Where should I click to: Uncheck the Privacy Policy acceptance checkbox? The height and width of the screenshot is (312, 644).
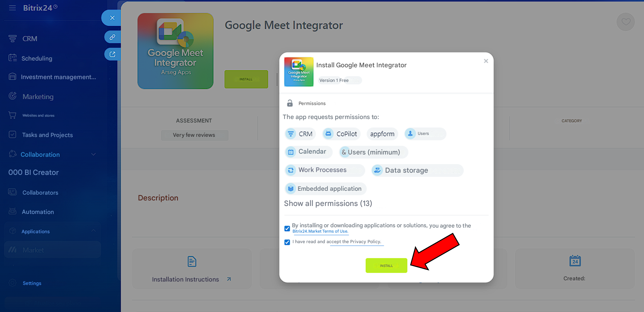(x=287, y=242)
